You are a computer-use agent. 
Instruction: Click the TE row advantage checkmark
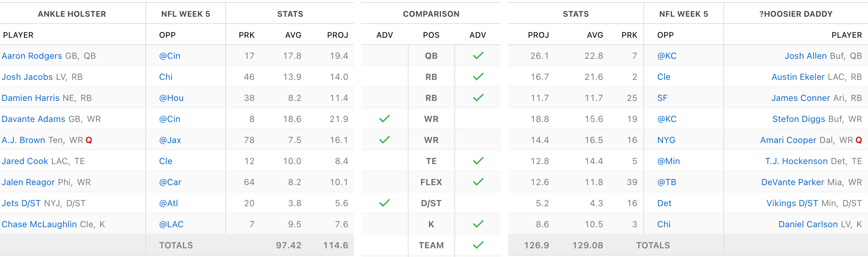[478, 161]
